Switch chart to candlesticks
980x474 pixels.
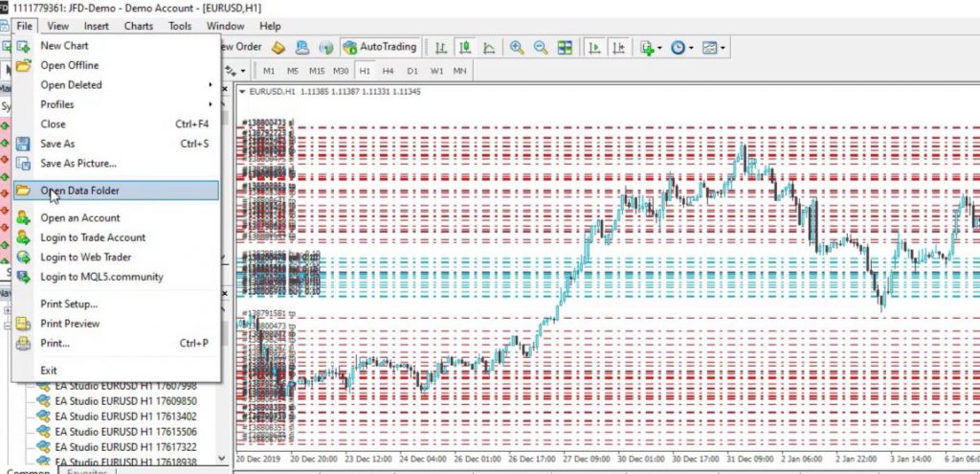coord(465,48)
